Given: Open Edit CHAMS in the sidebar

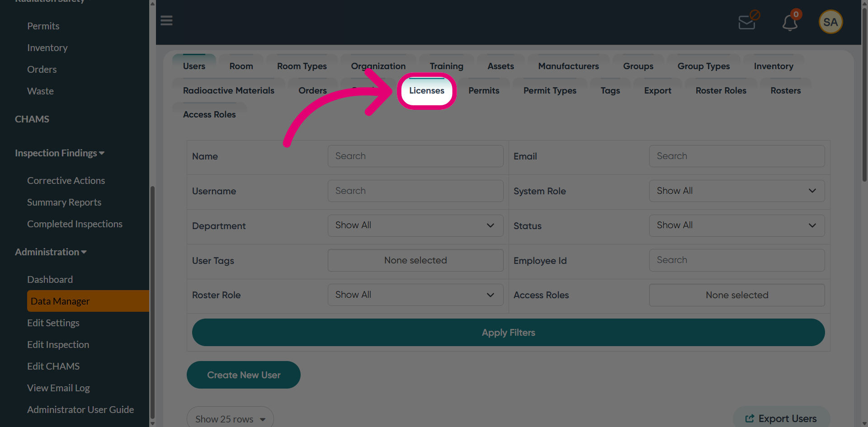Looking at the screenshot, I should pos(53,366).
